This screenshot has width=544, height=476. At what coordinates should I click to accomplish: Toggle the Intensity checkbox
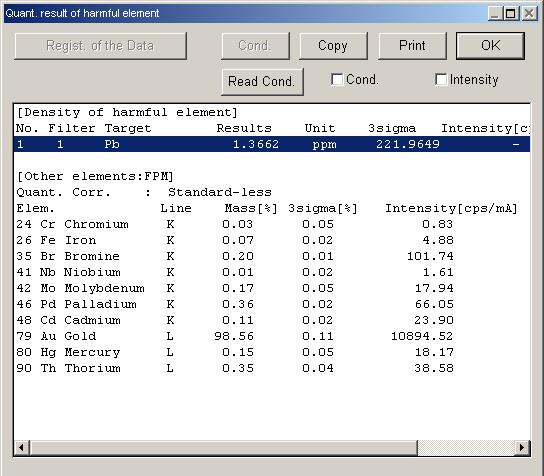[x=441, y=79]
